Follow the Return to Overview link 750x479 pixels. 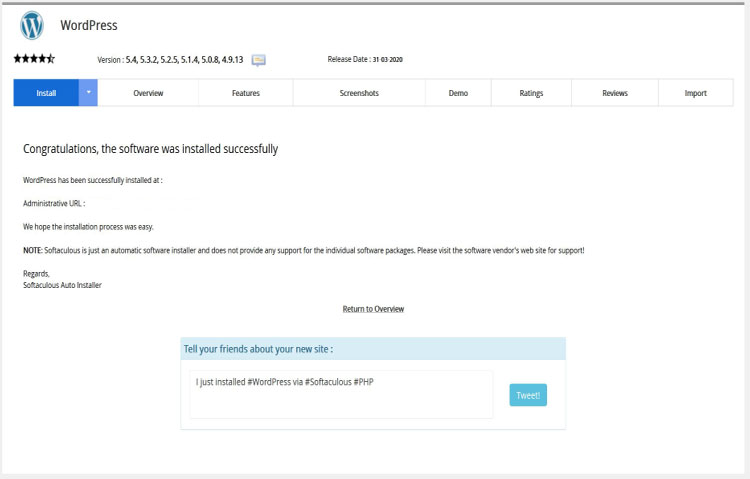pos(373,309)
